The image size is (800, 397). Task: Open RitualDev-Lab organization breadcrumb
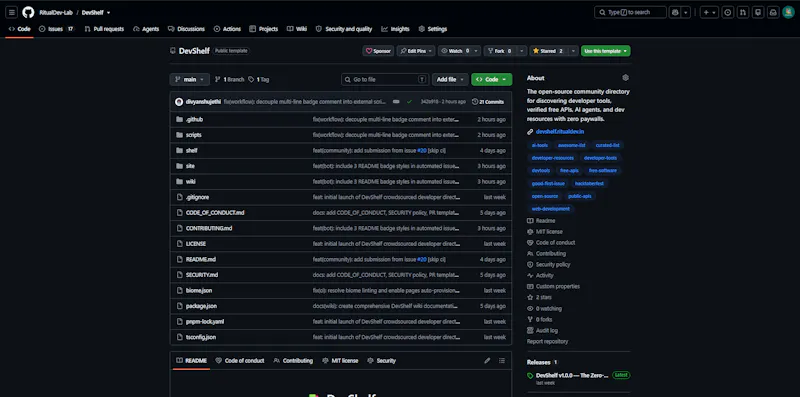pyautogui.click(x=56, y=12)
